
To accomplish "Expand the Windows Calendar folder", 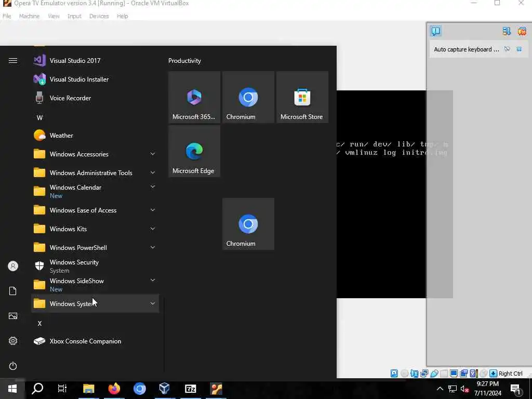I will [153, 187].
